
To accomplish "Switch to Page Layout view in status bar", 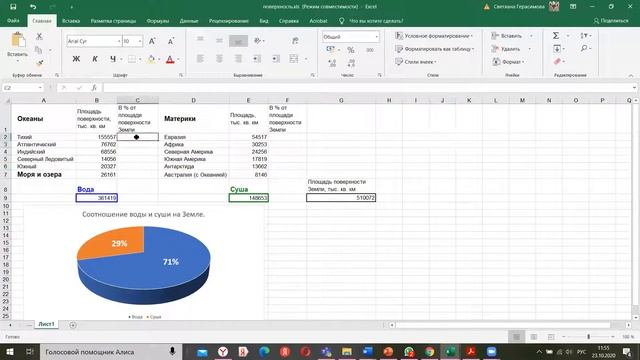I will tap(533, 337).
